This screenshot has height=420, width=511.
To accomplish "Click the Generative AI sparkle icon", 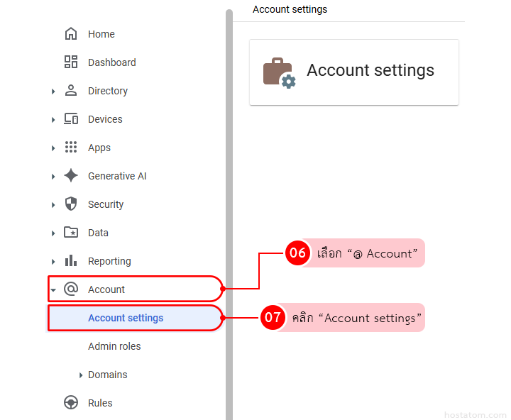I will coord(71,176).
